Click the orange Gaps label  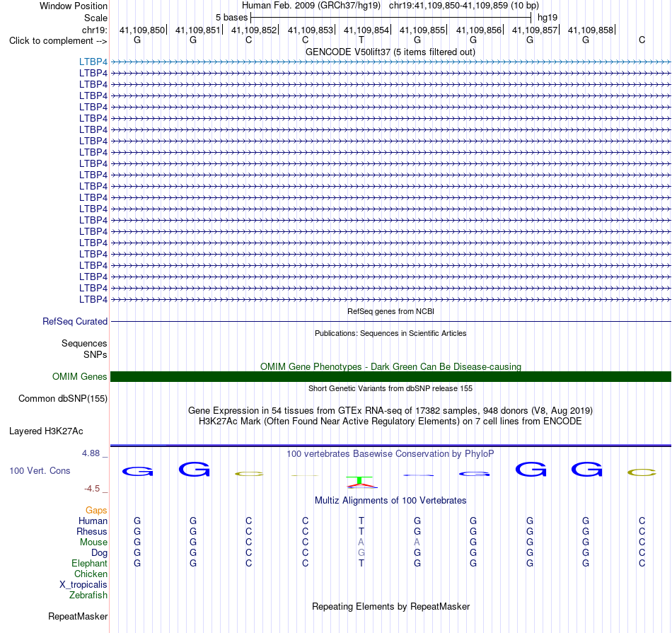96,510
